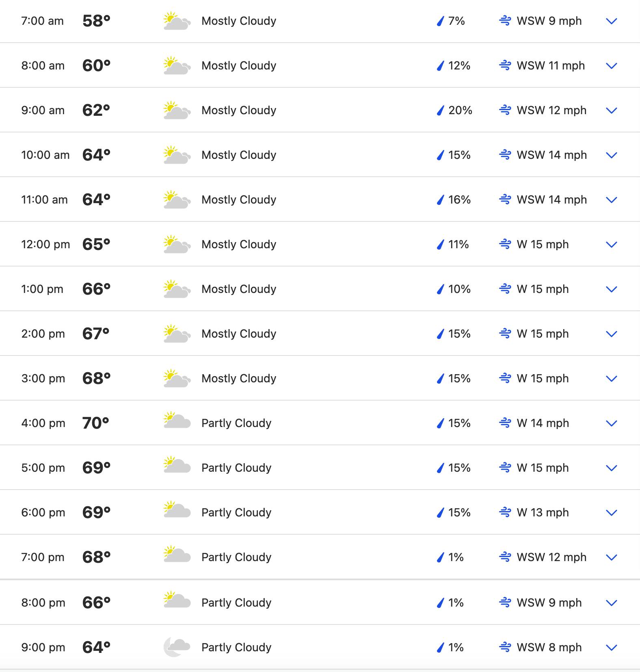The height and width of the screenshot is (672, 640).
Task: Click the 7:00 am mostly cloudy weather icon
Action: tap(177, 21)
